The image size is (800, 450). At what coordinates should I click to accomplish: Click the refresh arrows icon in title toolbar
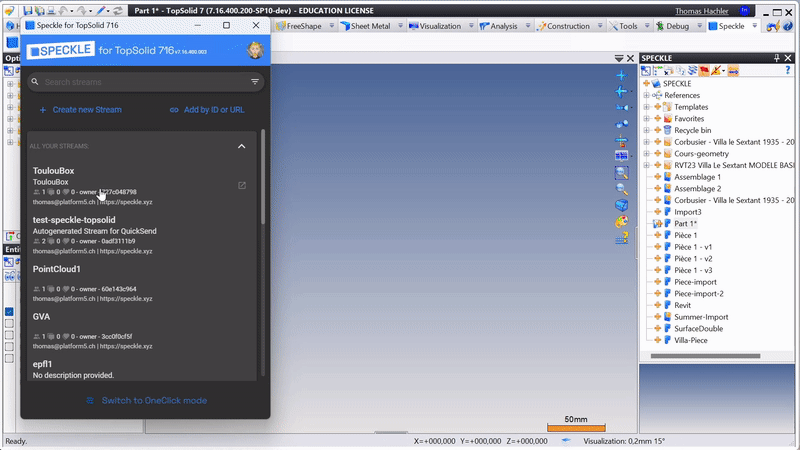point(118,10)
